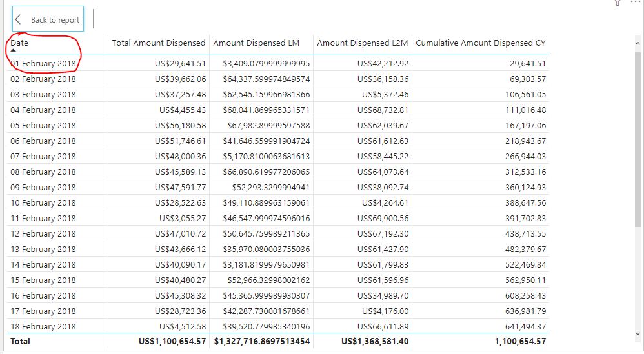
Task: Click the 391,702.83 cumulative value
Action: [x=526, y=218]
